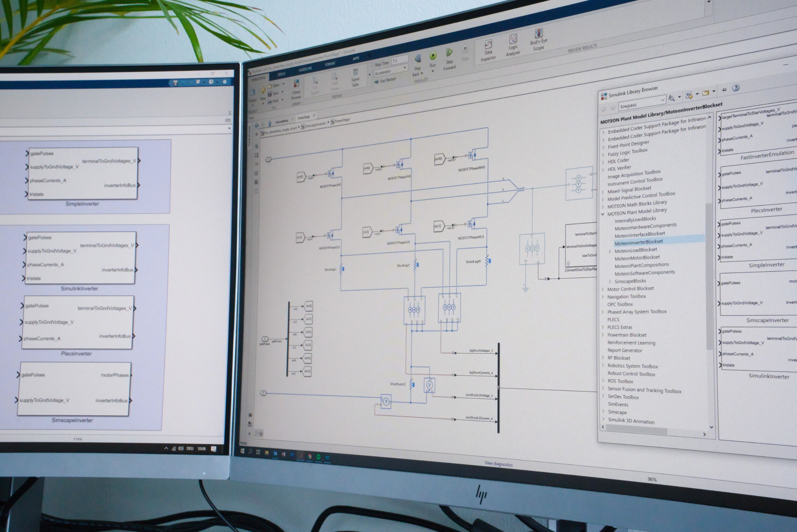This screenshot has width=797, height=532.
Task: Click the Step Back icon
Action: (x=418, y=59)
